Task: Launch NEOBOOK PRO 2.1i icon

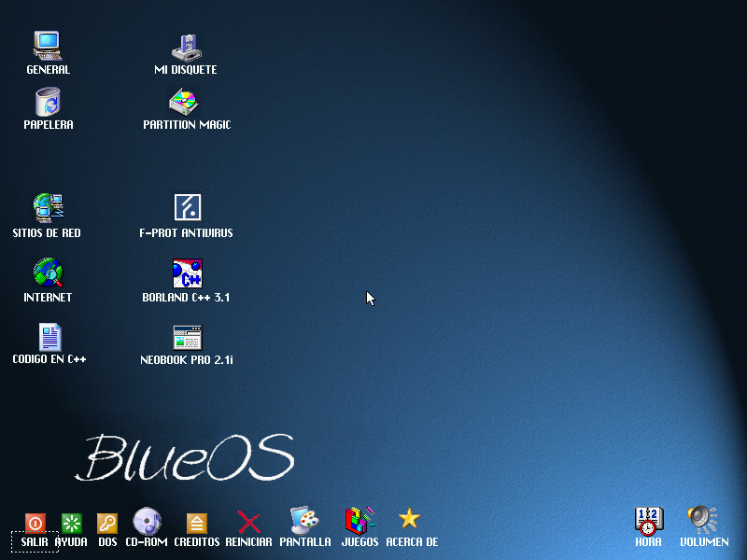Action: click(x=188, y=338)
